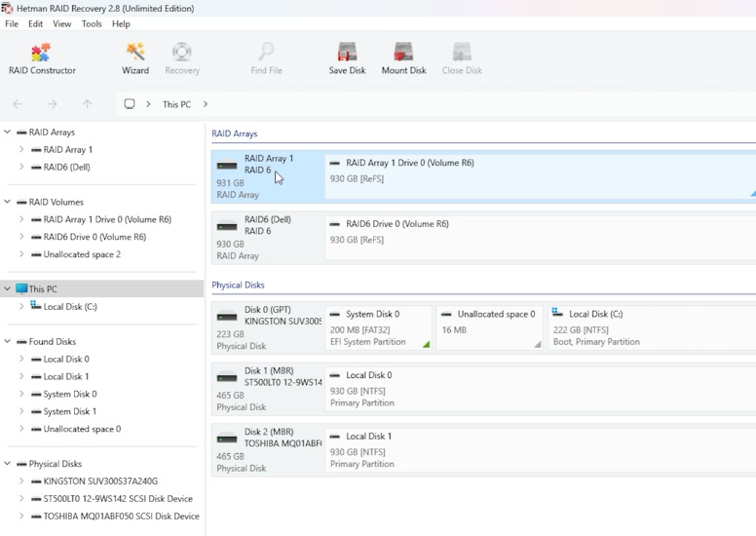
Task: Collapse the Found Disks tree group
Action: pyautogui.click(x=7, y=341)
